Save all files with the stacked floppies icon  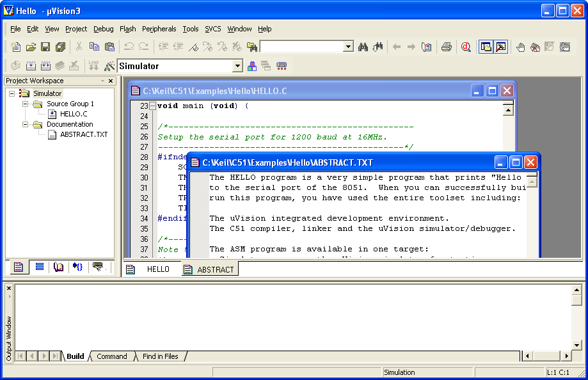pyautogui.click(x=60, y=47)
